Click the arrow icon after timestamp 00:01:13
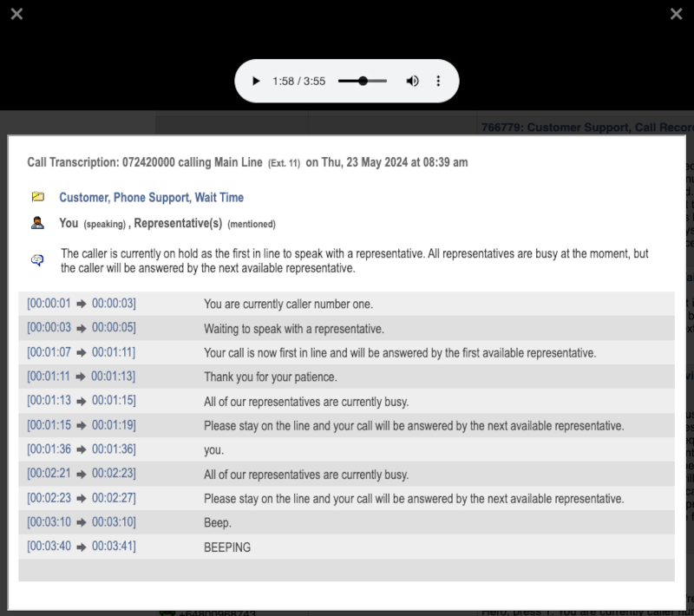The image size is (694, 616). coord(82,402)
